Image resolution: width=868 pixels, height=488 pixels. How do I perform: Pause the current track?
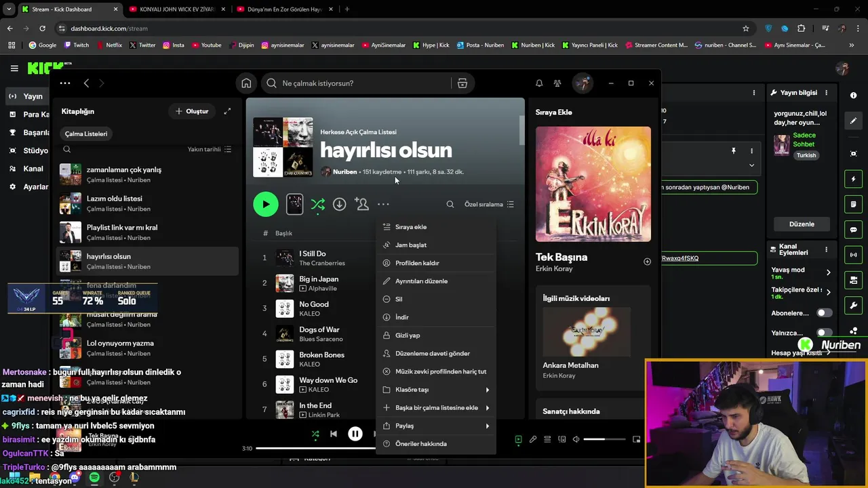coord(355,434)
